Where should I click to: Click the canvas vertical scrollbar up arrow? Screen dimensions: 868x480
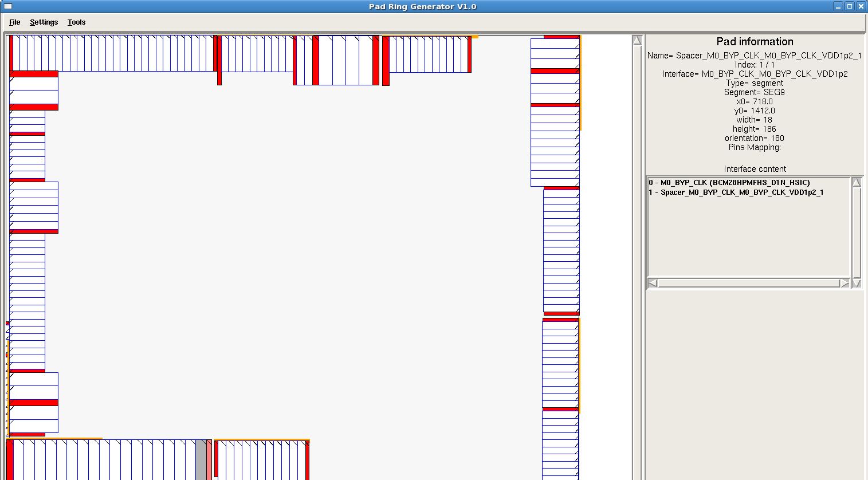(x=637, y=41)
